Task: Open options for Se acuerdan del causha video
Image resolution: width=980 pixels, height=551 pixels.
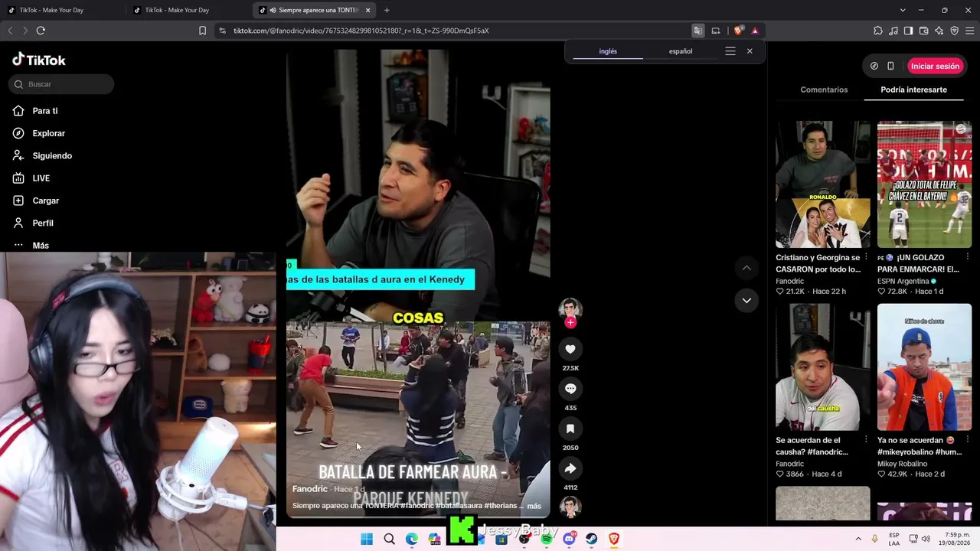Action: click(866, 440)
